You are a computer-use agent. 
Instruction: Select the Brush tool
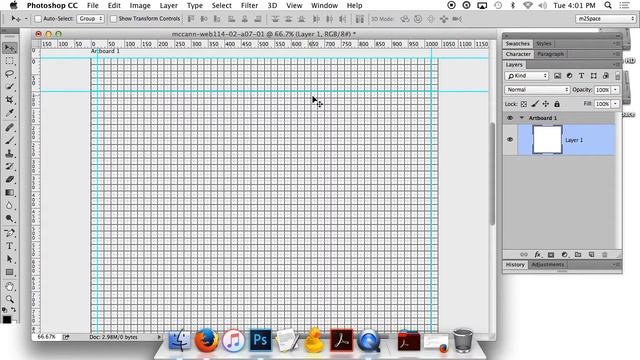pos(9,141)
